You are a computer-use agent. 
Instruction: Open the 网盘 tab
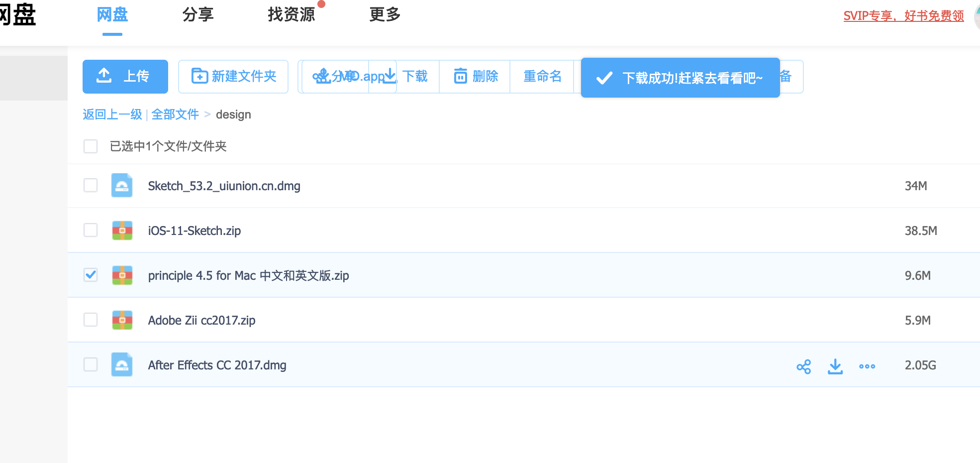(112, 15)
